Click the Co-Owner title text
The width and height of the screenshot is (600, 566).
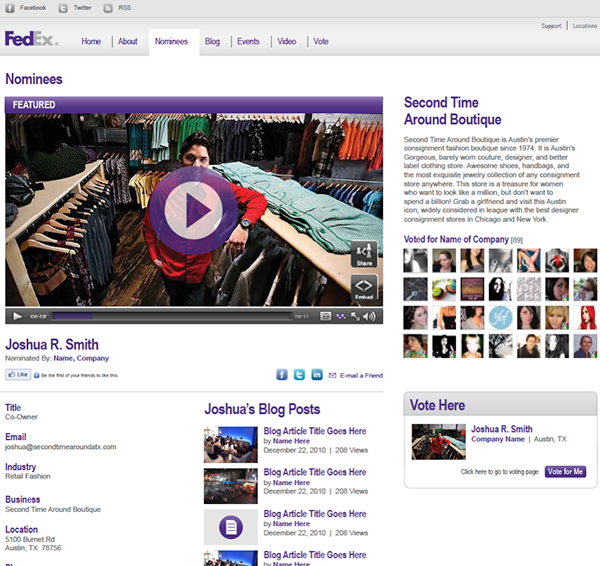point(21,417)
